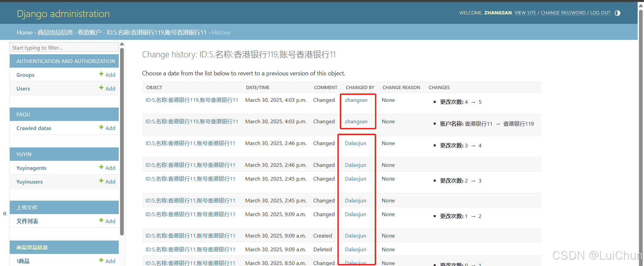Click the plus Add icon for Yuyinagents
This screenshot has width=644, height=266.
101,167
